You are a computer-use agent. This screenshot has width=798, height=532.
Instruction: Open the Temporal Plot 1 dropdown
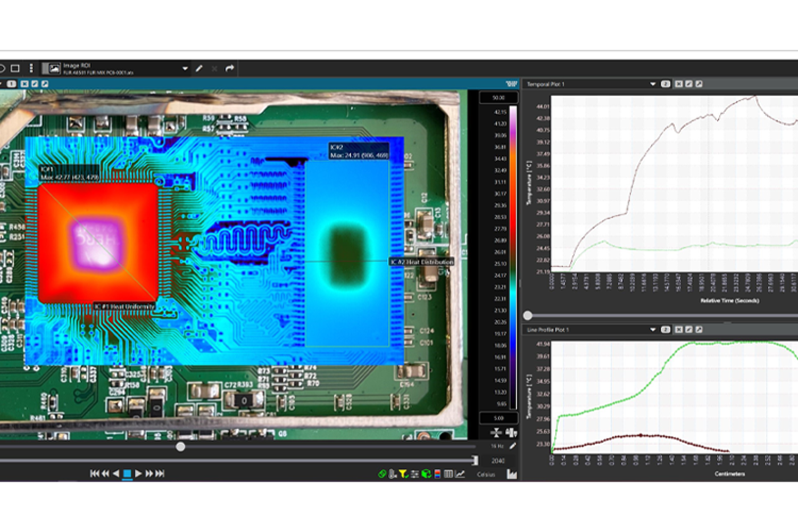click(x=653, y=84)
